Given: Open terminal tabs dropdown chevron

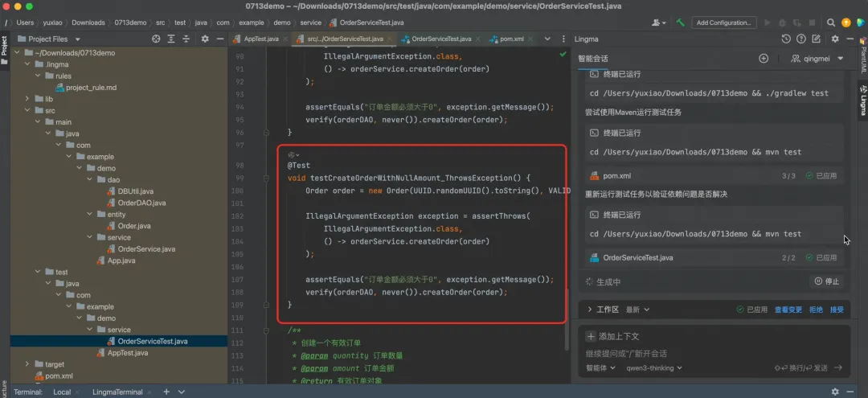Looking at the screenshot, I should click(182, 392).
